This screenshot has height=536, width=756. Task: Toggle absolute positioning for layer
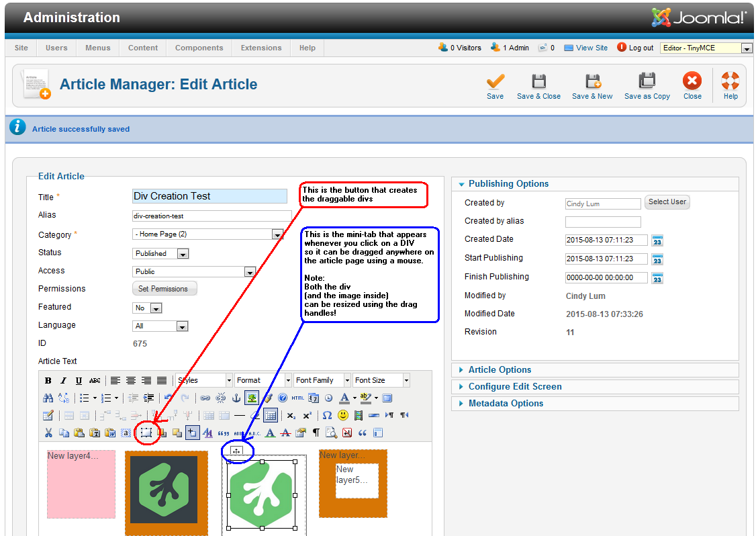193,433
